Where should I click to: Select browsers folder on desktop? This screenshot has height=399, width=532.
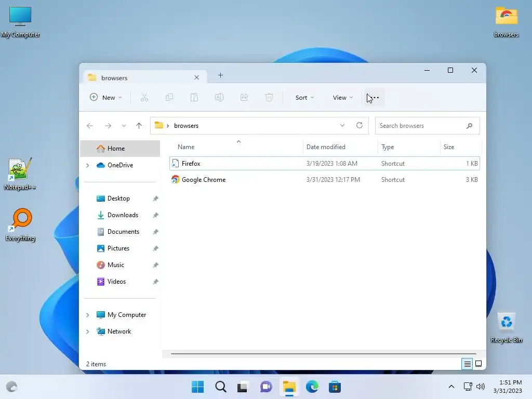[x=506, y=22]
